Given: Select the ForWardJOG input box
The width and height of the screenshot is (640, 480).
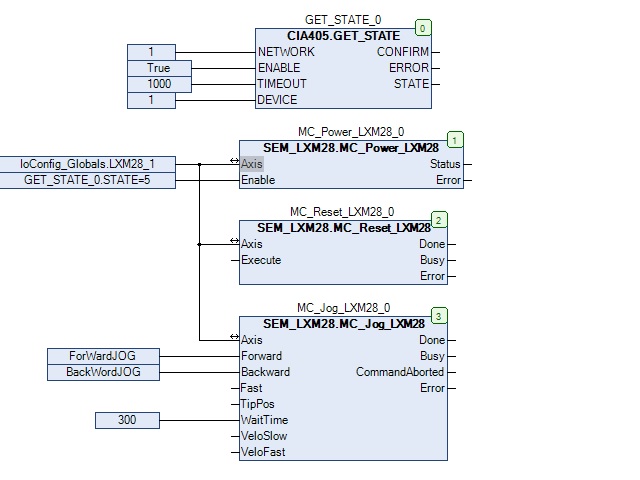Looking at the screenshot, I should pos(103,356).
